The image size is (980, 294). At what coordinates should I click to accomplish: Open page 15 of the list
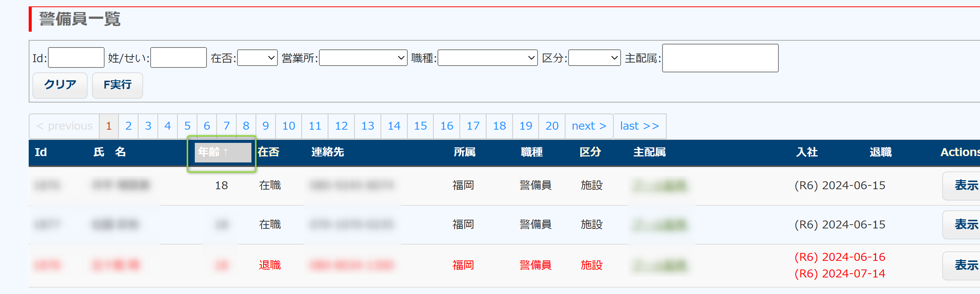click(420, 126)
